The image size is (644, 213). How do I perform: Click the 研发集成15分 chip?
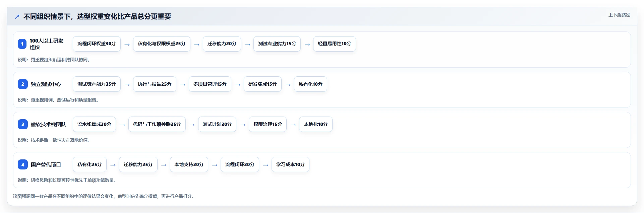(x=262, y=84)
